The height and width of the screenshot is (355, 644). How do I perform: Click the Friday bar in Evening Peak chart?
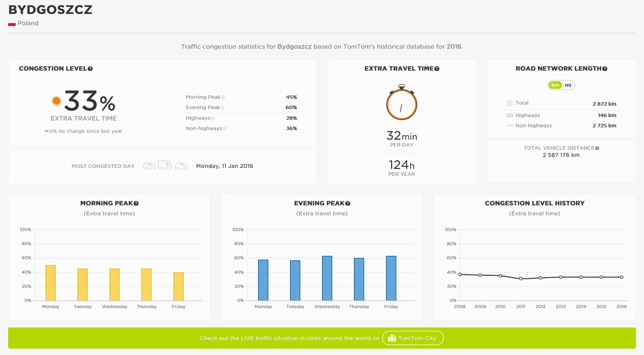[x=391, y=278]
